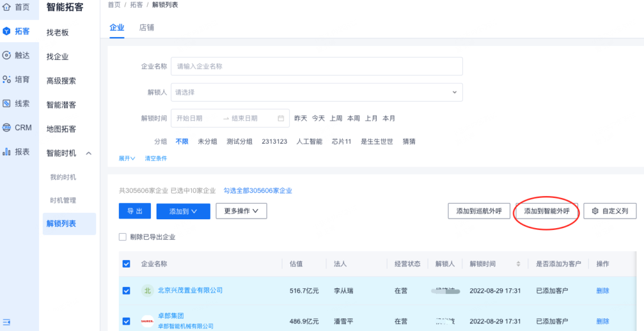Screen dimensions: 644x331
Task: Click the 添加到智能外呼 button
Action: (547, 211)
